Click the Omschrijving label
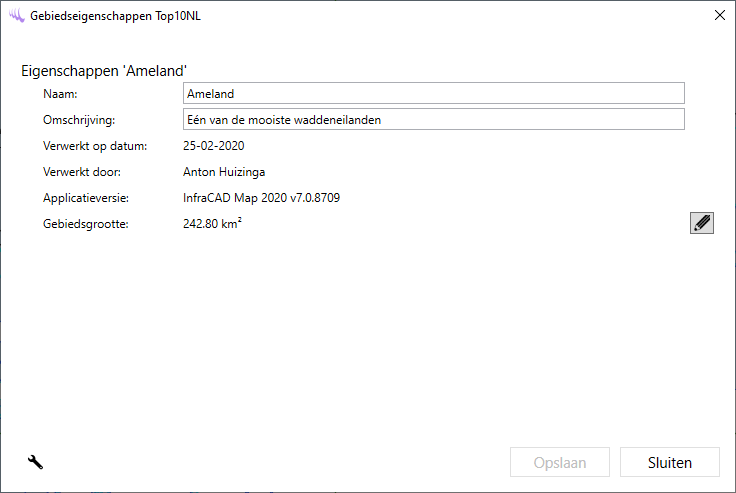 pos(80,120)
